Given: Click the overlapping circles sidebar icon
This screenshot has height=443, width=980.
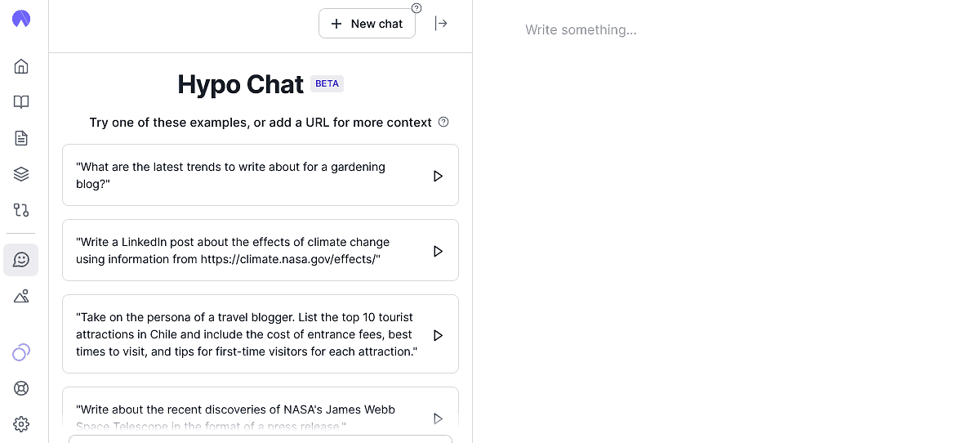Looking at the screenshot, I should coord(21,352).
